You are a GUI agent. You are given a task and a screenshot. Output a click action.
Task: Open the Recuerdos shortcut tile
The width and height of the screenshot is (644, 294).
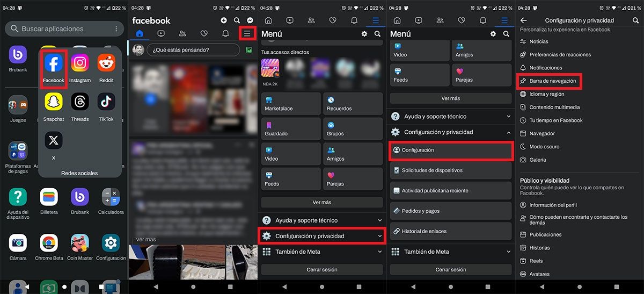(353, 103)
